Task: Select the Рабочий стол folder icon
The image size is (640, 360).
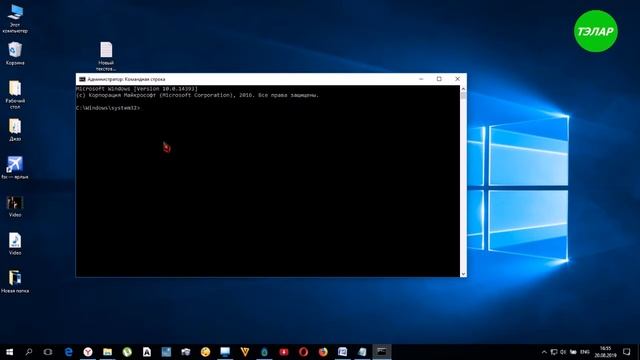Action: 15,95
